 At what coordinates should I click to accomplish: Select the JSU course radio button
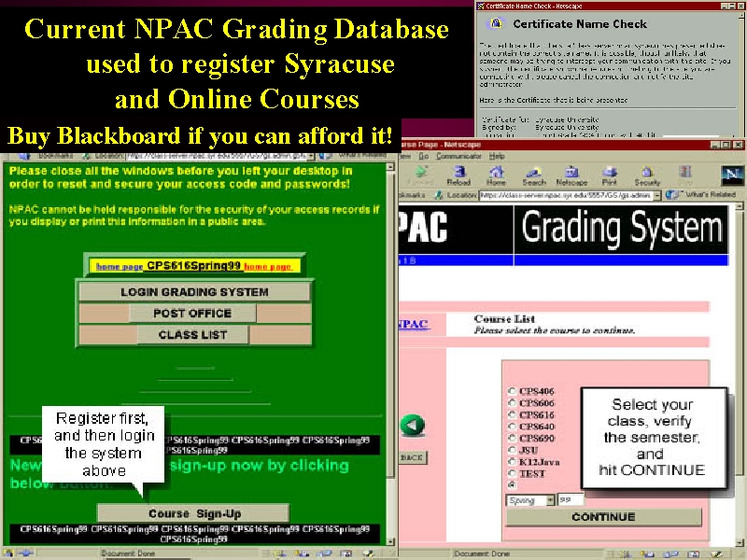[x=512, y=450]
